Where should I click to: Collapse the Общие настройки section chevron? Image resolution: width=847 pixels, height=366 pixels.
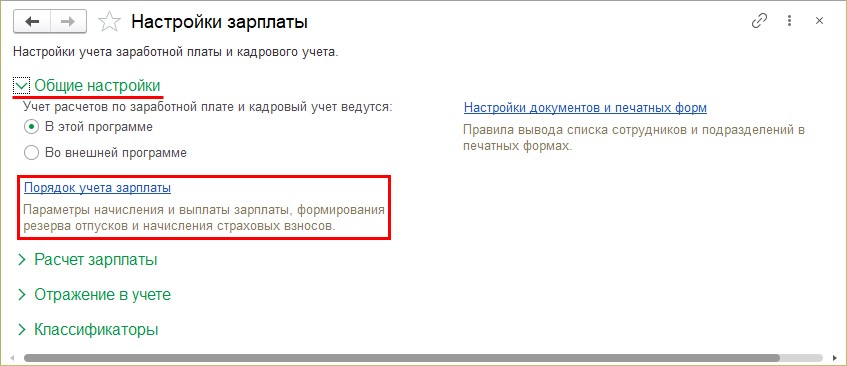point(22,86)
